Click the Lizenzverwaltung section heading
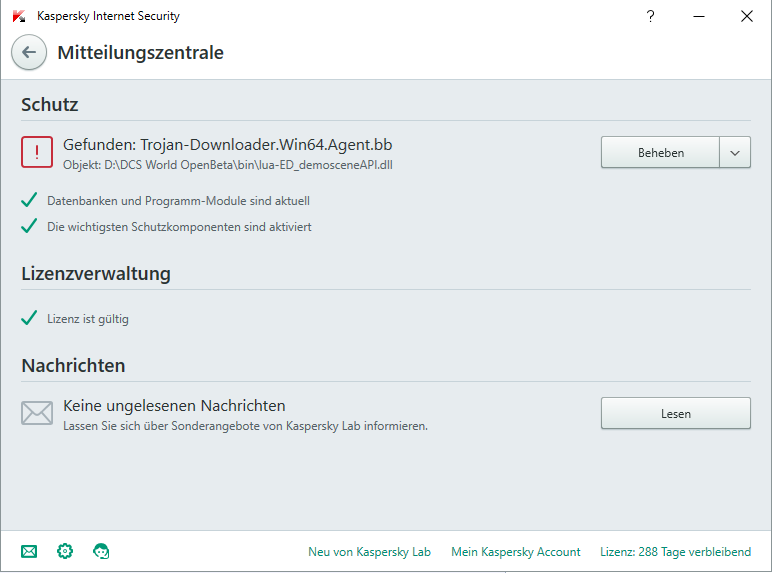The height and width of the screenshot is (573, 772). [96, 274]
